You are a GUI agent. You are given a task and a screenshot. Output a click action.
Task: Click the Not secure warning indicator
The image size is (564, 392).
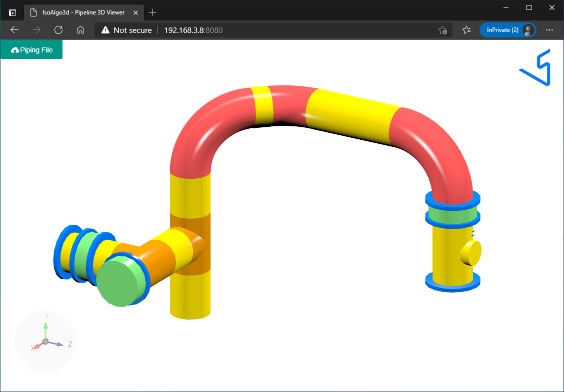point(126,30)
